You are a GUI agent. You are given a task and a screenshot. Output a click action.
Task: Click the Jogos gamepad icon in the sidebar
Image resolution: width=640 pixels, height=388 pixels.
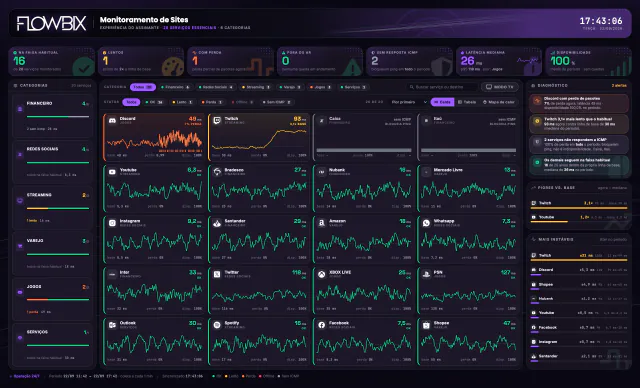20,292
